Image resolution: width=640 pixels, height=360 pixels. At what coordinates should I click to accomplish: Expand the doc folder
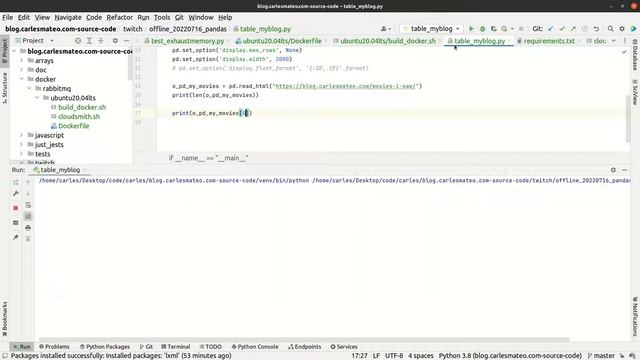(22, 70)
